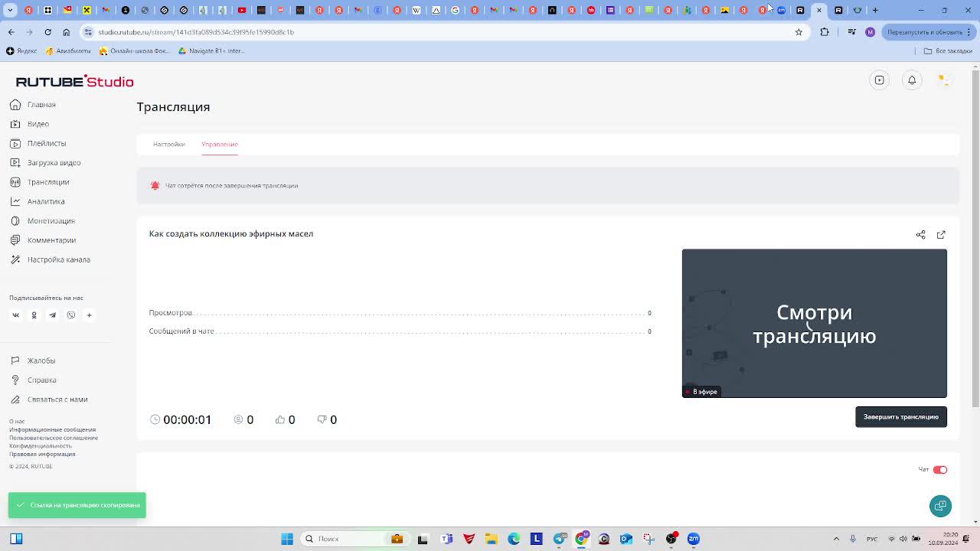
Task: Click the browser back arrow
Action: (x=11, y=32)
